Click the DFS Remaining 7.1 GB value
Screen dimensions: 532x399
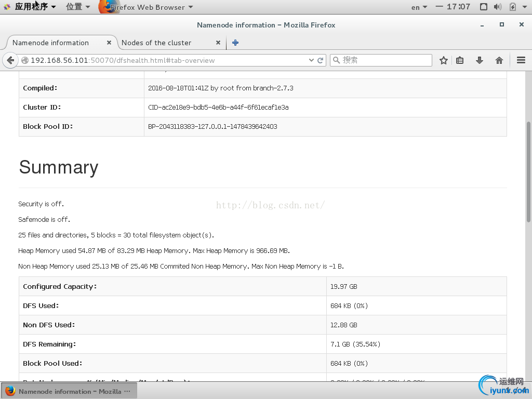pos(355,344)
